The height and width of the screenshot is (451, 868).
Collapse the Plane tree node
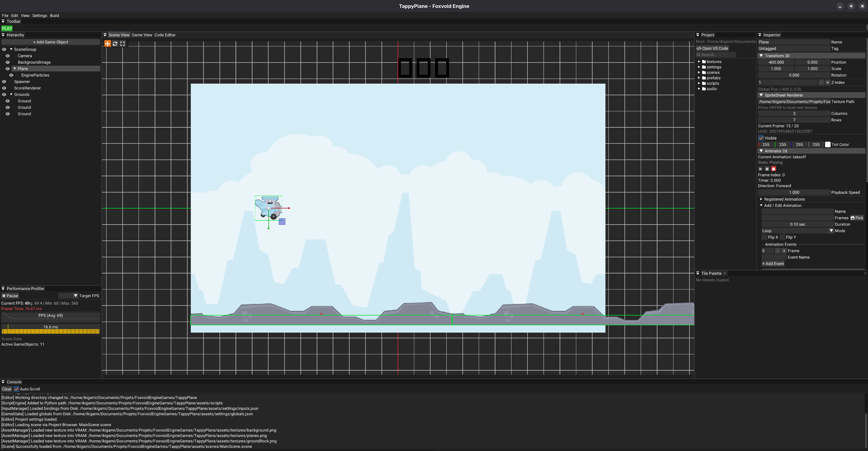pos(15,69)
